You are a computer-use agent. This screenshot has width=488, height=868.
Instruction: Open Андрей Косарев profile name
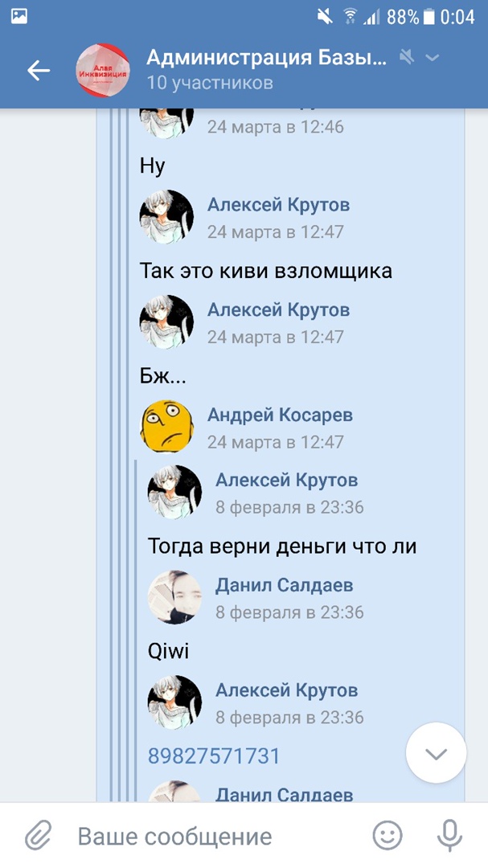point(280,416)
